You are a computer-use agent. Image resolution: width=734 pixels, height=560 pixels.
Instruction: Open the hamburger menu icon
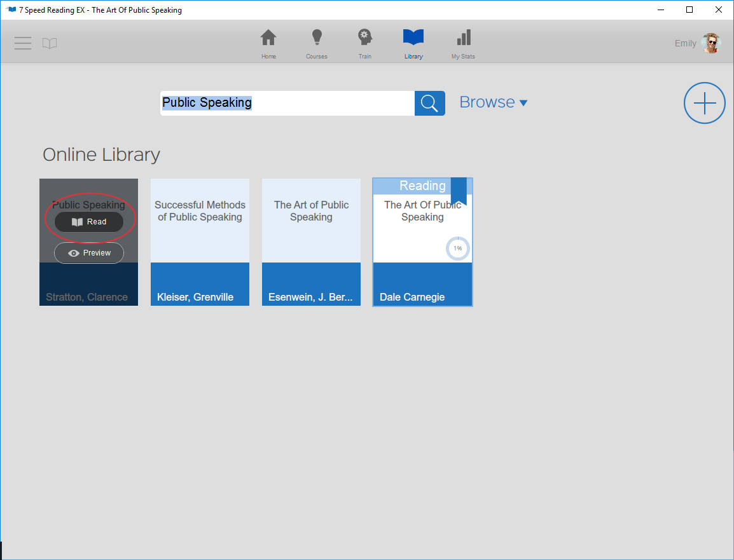coord(23,43)
